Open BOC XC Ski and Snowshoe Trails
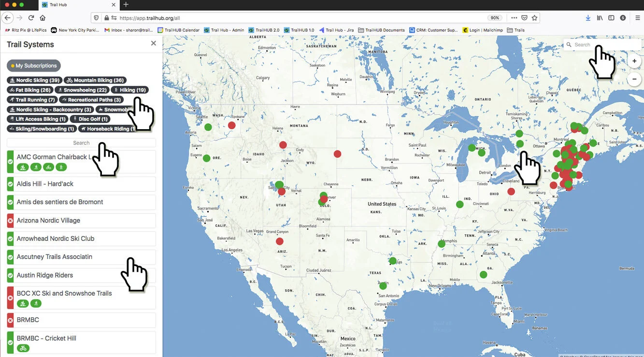The width and height of the screenshot is (644, 357). pyautogui.click(x=81, y=298)
